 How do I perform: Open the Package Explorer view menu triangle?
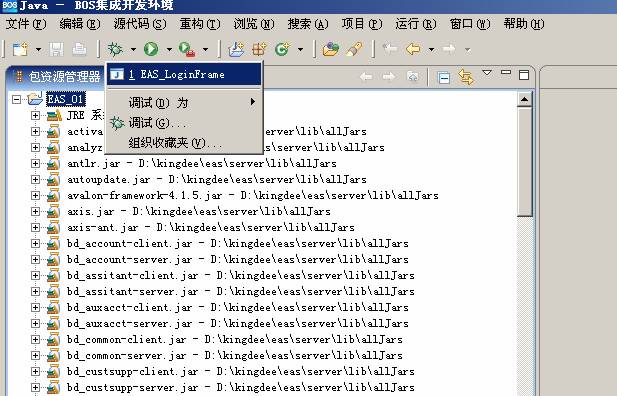[487, 73]
